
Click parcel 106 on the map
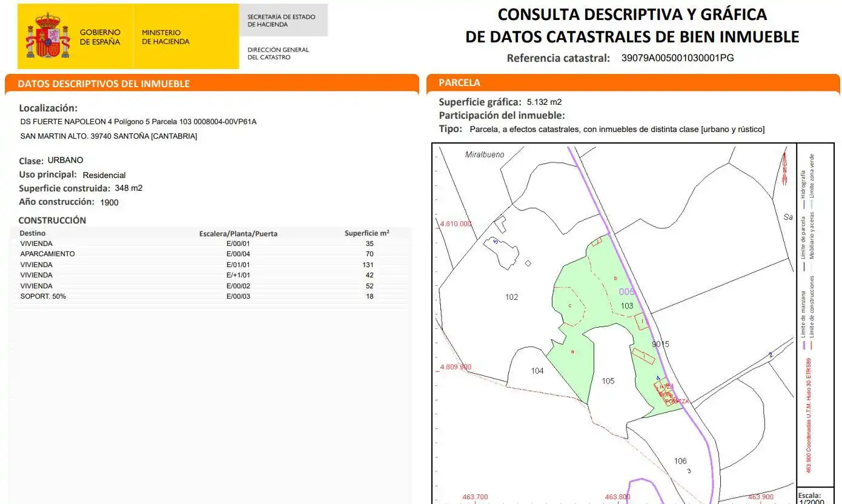click(680, 461)
